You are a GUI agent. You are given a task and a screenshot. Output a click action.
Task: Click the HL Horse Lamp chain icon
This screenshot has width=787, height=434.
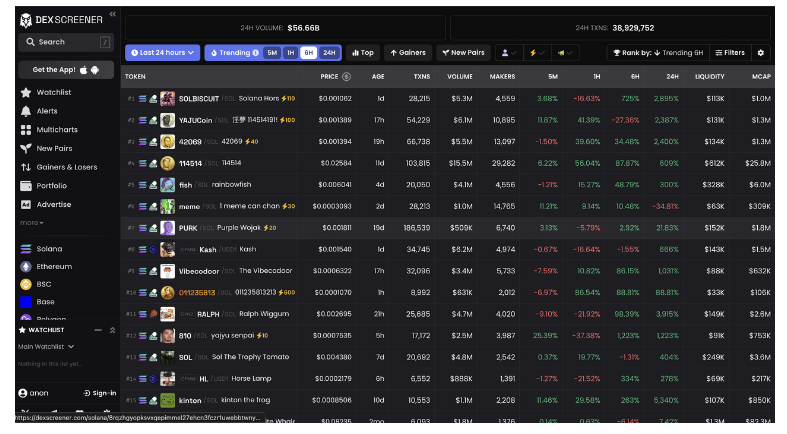(x=143, y=379)
